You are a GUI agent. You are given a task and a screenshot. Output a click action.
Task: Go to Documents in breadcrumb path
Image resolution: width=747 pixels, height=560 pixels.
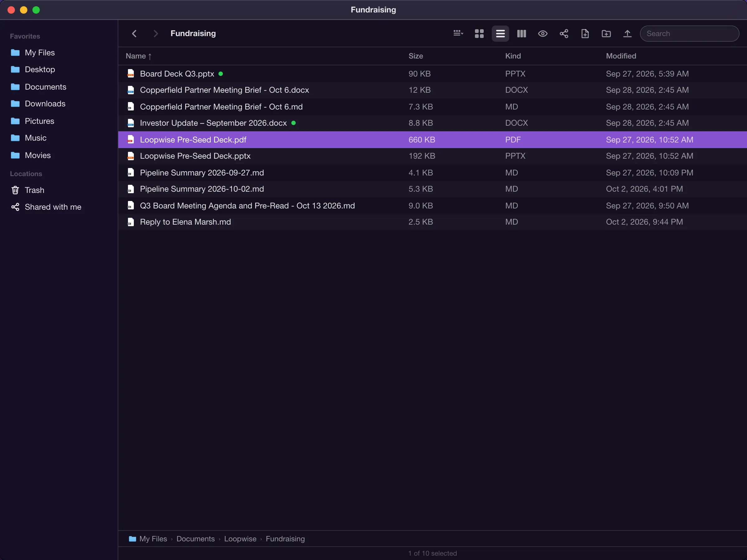click(x=195, y=539)
